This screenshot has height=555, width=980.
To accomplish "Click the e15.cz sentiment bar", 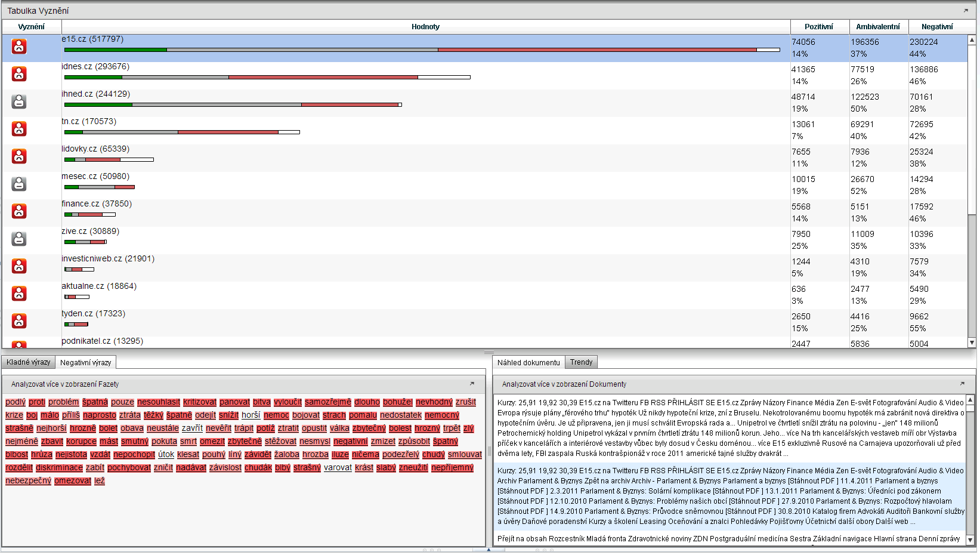I will tap(422, 50).
